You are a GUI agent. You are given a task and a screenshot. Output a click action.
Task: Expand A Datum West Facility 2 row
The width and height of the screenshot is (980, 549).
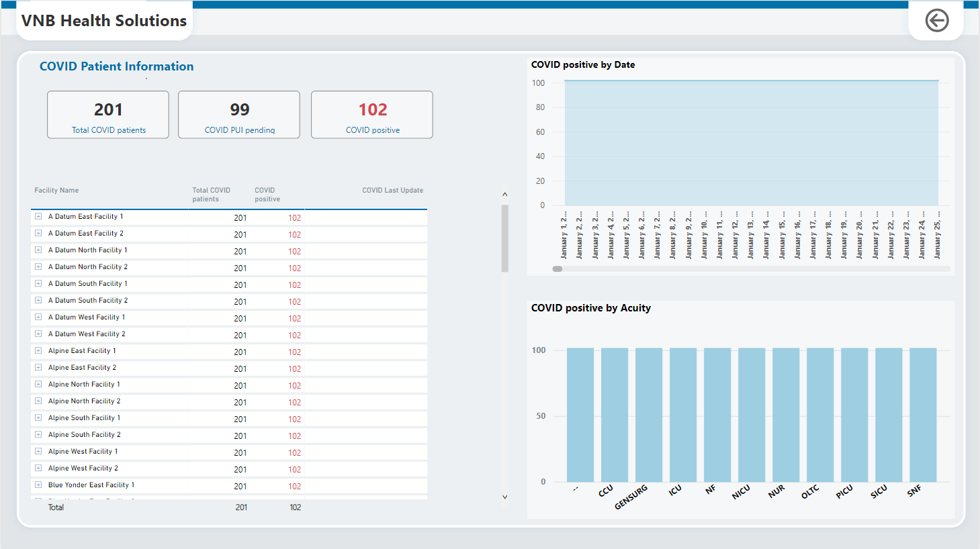pyautogui.click(x=38, y=334)
